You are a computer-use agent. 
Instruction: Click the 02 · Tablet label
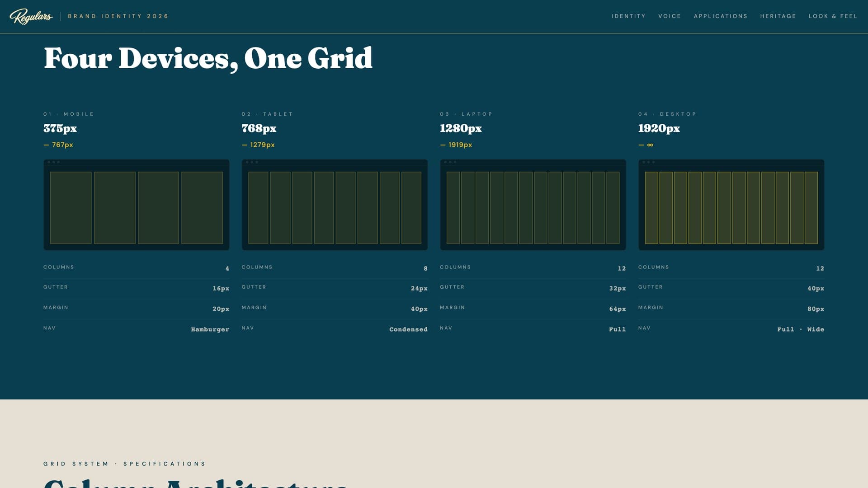pyautogui.click(x=267, y=114)
